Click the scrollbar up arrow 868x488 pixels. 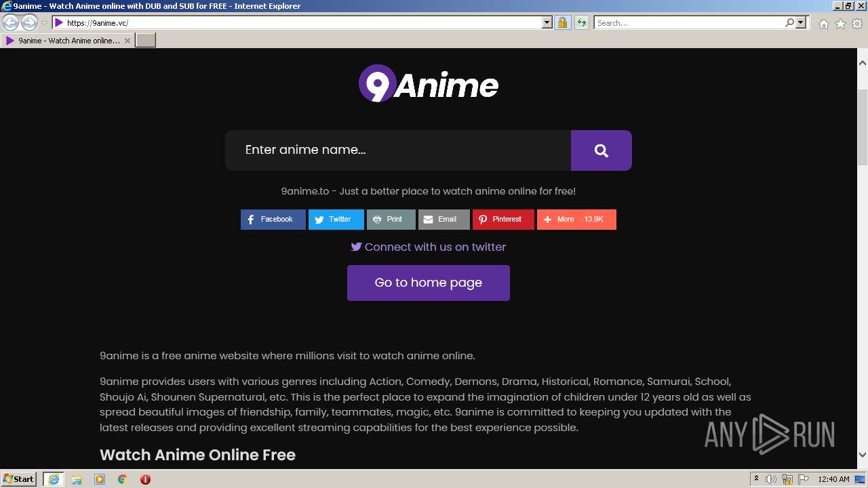pyautogui.click(x=863, y=63)
